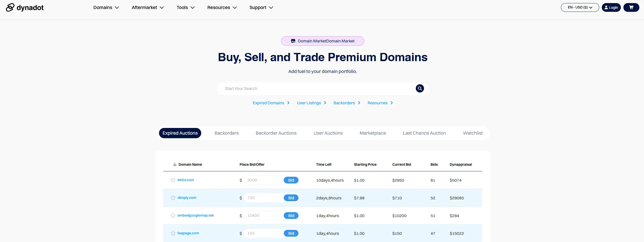Click the download icon beside Domain Name

(x=175, y=164)
